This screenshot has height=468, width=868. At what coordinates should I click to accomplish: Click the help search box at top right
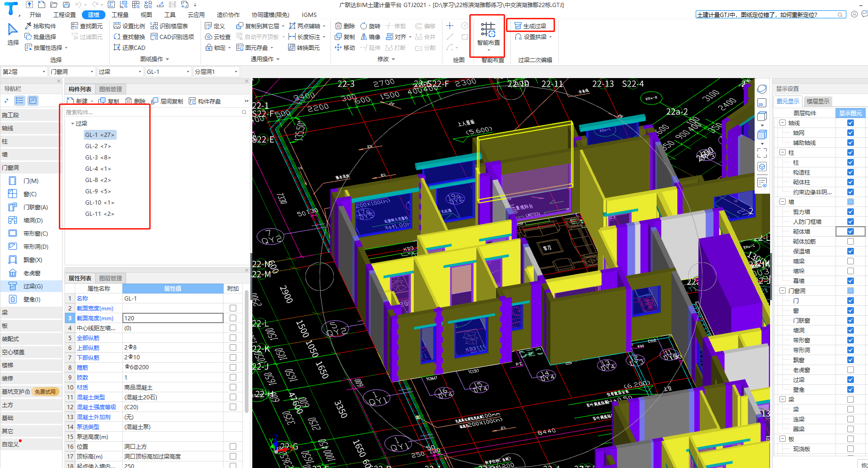pos(771,15)
